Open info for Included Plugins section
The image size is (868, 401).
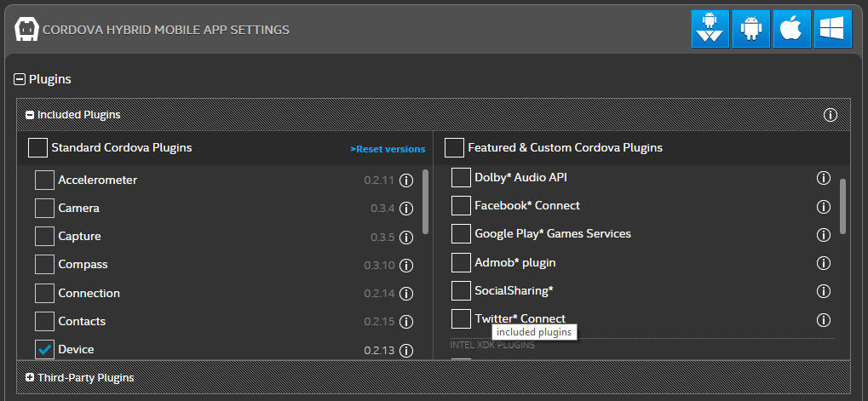(x=830, y=115)
